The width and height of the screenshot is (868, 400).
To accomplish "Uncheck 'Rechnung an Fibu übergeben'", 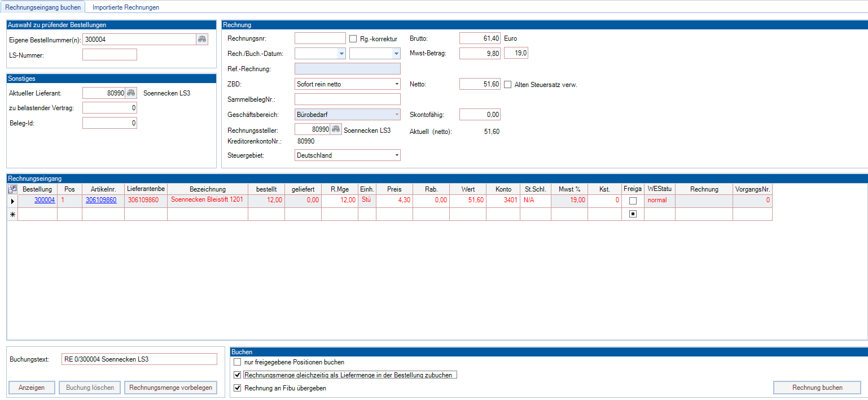I will [237, 388].
